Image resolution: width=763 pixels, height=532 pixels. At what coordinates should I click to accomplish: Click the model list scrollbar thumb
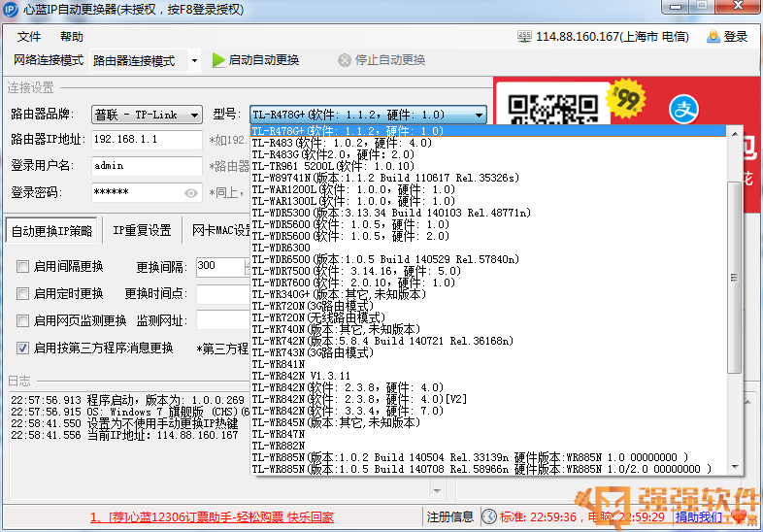pyautogui.click(x=735, y=278)
